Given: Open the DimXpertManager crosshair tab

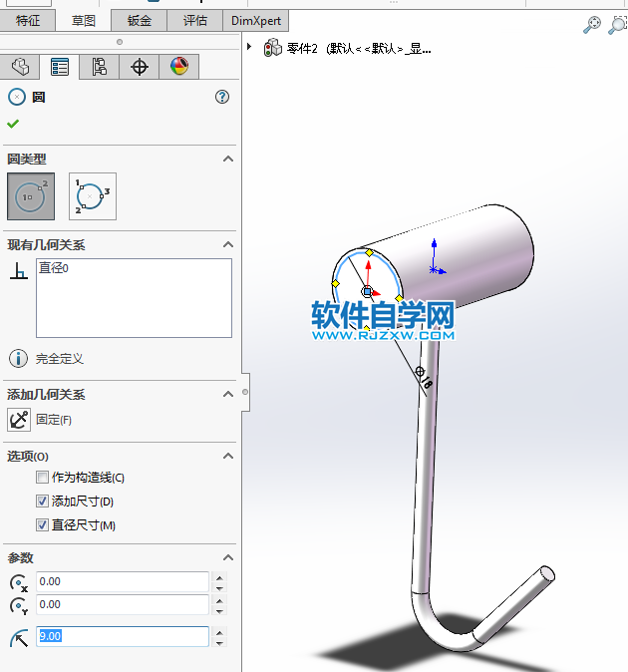Looking at the screenshot, I should [140, 67].
